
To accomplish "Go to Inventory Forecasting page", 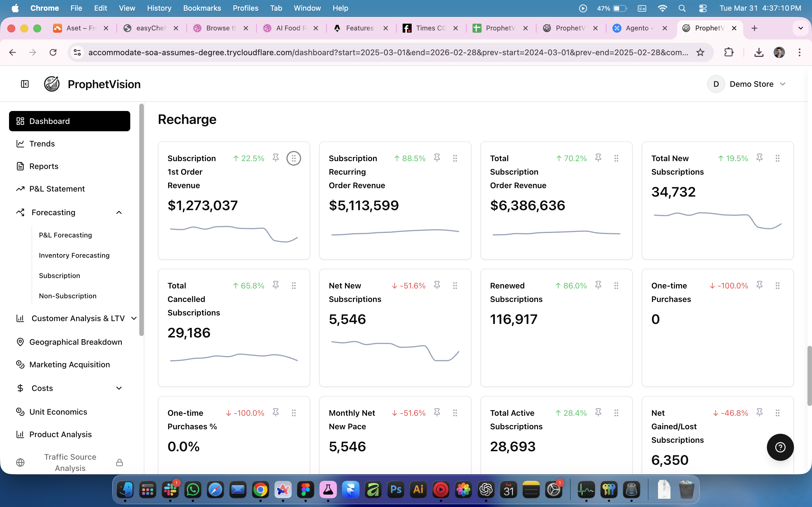I will pyautogui.click(x=74, y=255).
